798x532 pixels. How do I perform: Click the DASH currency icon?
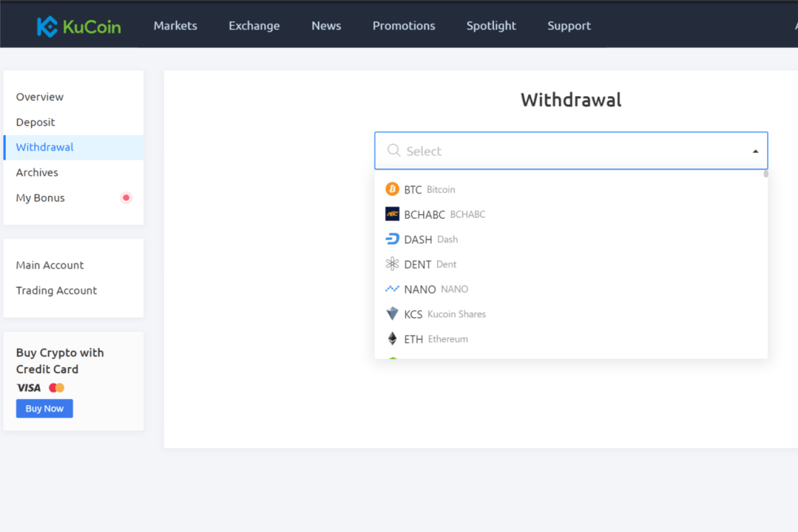393,239
